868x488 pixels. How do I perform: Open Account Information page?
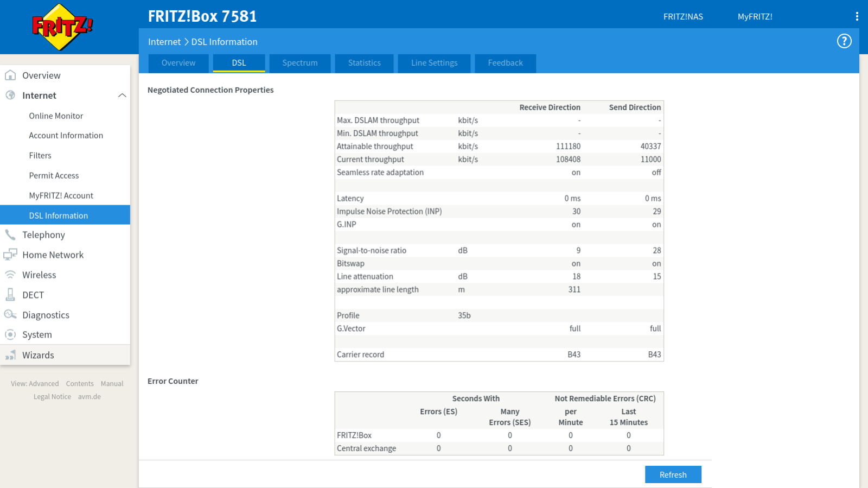pyautogui.click(x=65, y=136)
